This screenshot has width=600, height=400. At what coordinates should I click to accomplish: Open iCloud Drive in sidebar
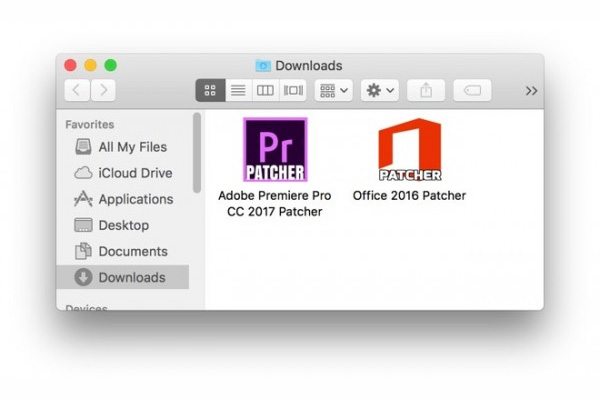tap(122, 173)
